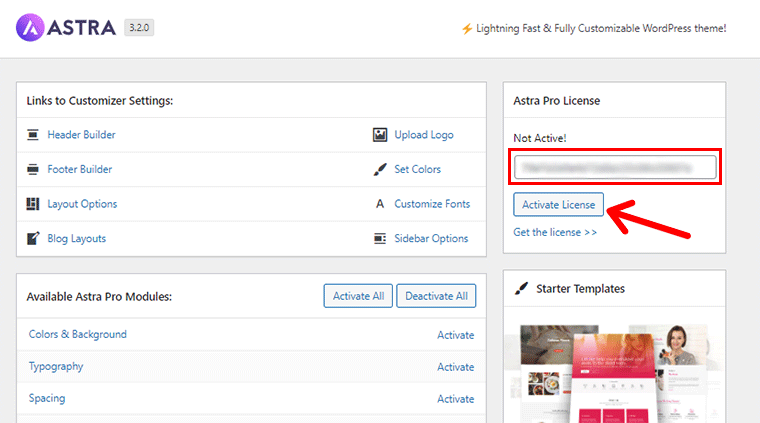
Task: Click the Deactivate All button
Action: (436, 296)
